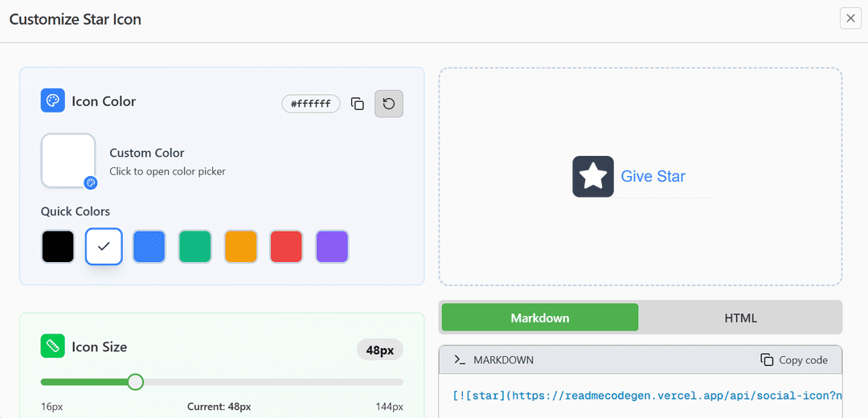
Task: Click the reset color icon button
Action: [389, 104]
